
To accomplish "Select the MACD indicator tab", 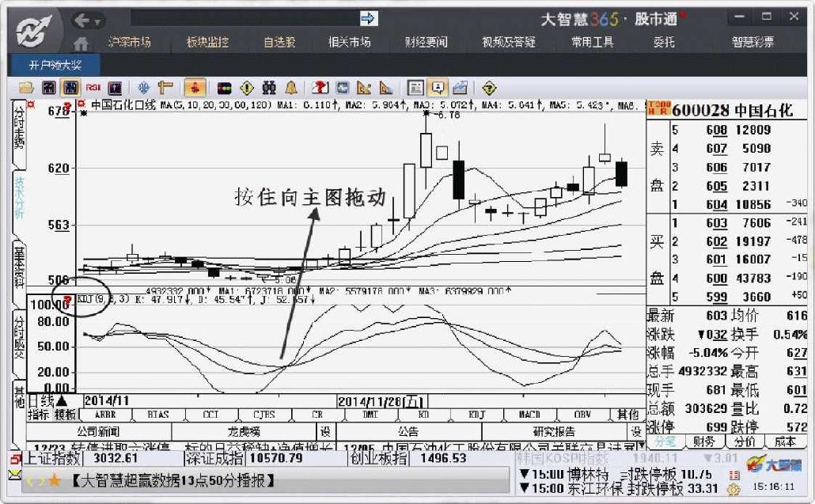I will 529,415.
